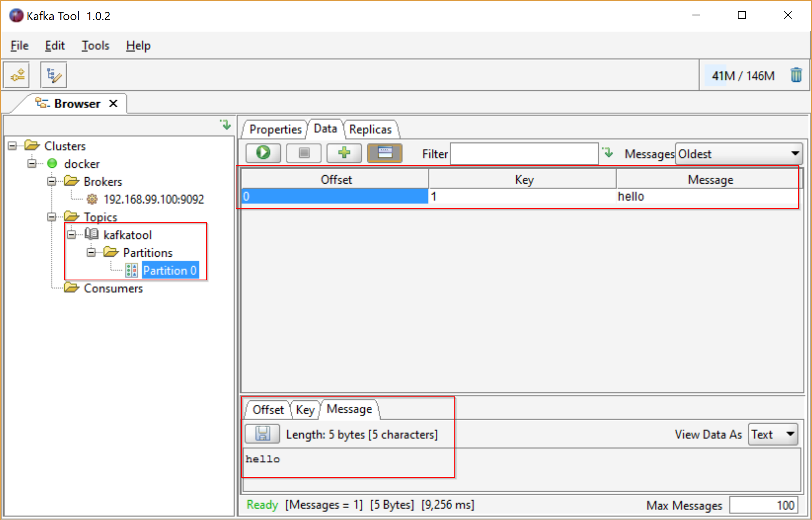Click the Kafka Tool application logo
Image resolution: width=812 pixels, height=520 pixels.
[16, 16]
